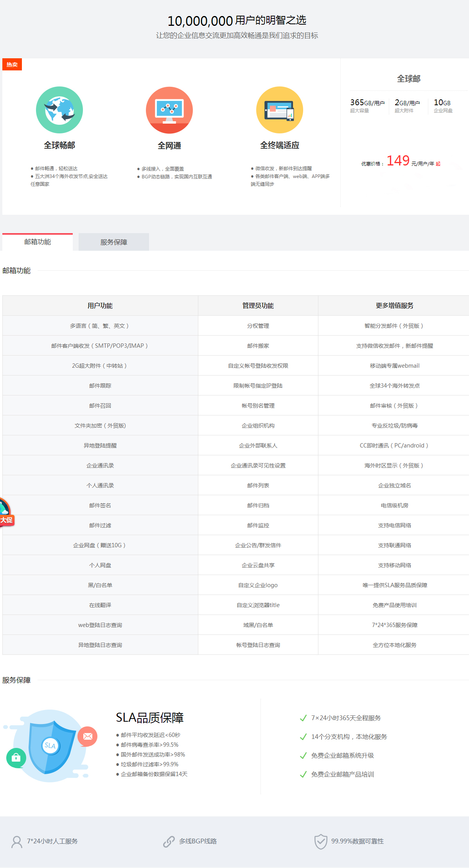
Task: Click the shield checkmark 99.99%数据可靠性 icon
Action: click(x=321, y=842)
